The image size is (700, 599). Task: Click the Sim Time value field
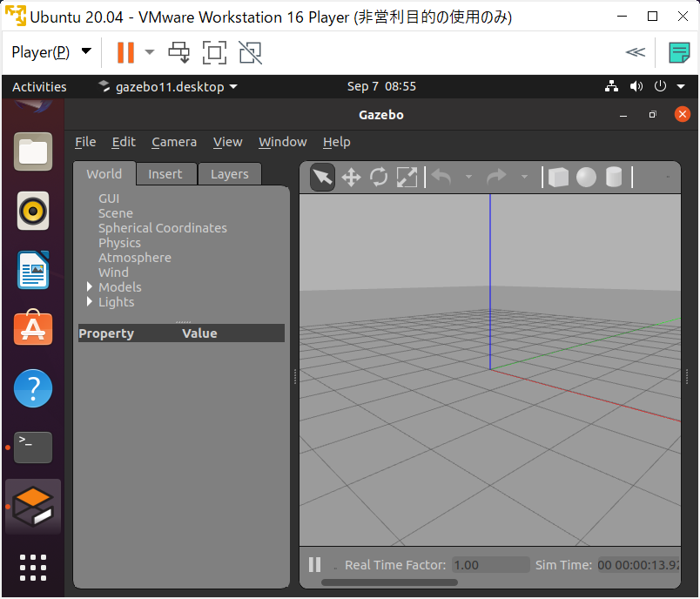(639, 565)
